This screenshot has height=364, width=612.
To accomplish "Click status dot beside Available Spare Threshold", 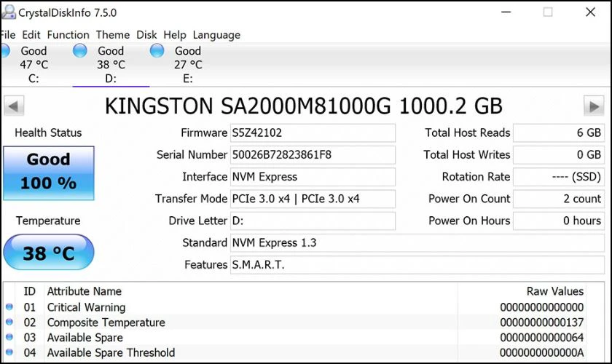I will [9, 352].
